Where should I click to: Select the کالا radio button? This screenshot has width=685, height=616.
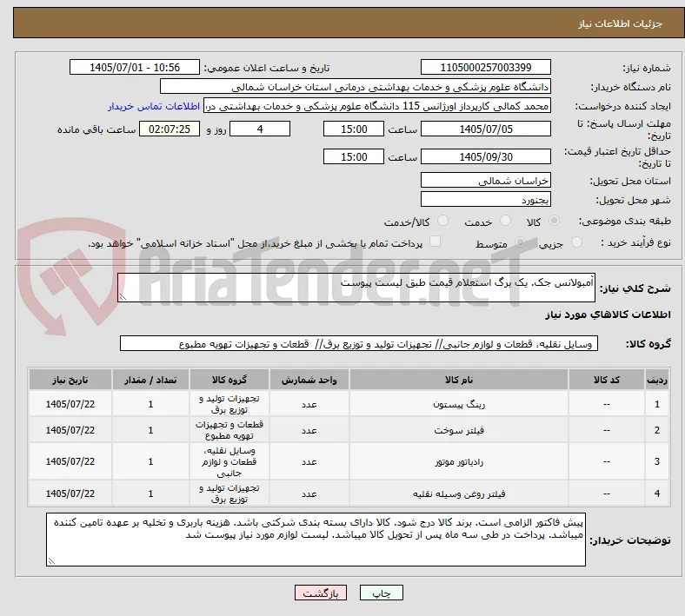554,221
